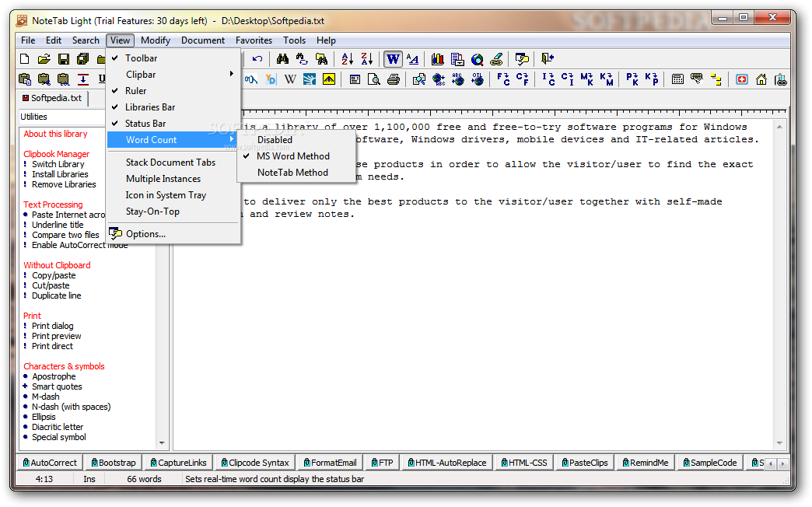Viewport: 812px width, 507px height.
Task: Open Find with the binoculars icon
Action: coord(283,59)
